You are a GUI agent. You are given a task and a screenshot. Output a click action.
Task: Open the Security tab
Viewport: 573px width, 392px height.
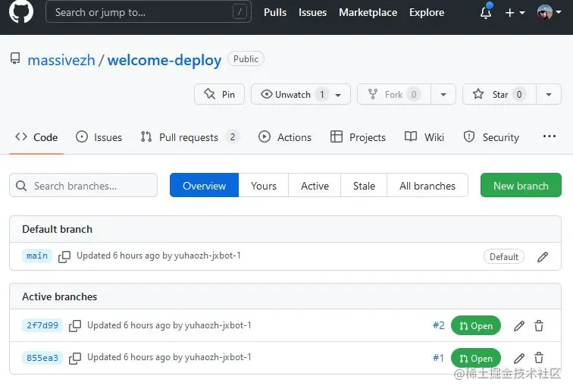coord(491,137)
